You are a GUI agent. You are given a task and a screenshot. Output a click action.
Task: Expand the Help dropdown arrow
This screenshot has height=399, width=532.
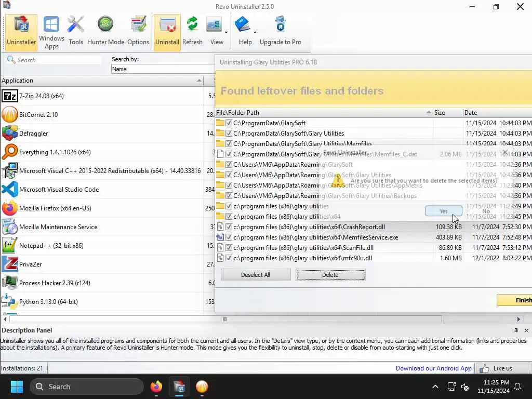255,33
